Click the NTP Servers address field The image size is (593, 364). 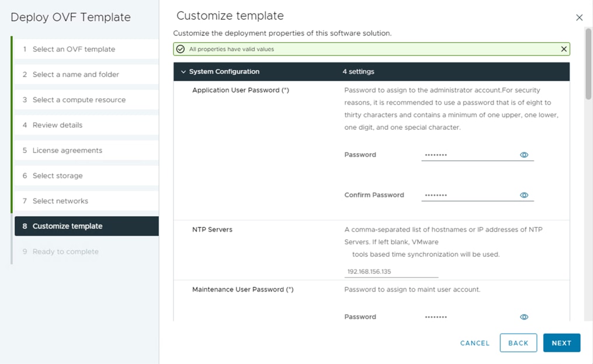pos(391,272)
